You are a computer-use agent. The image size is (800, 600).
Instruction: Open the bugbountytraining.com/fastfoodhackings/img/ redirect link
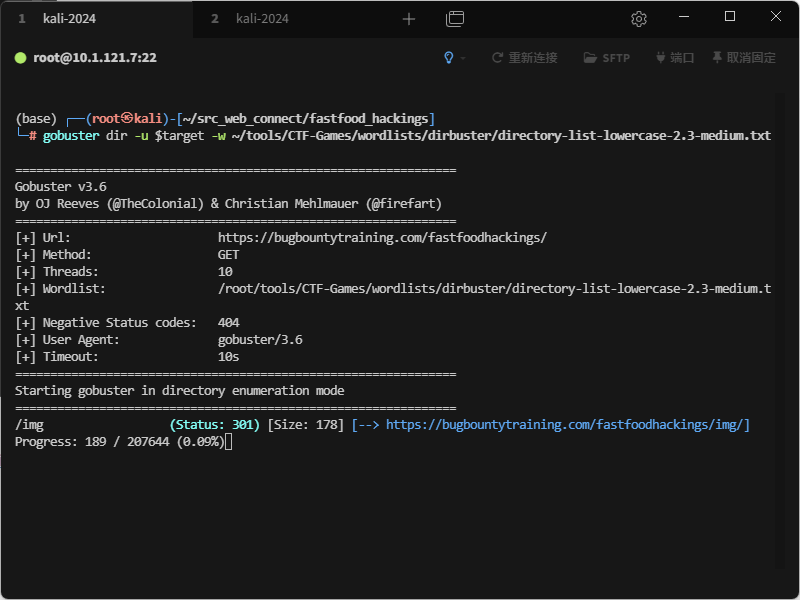pos(567,425)
